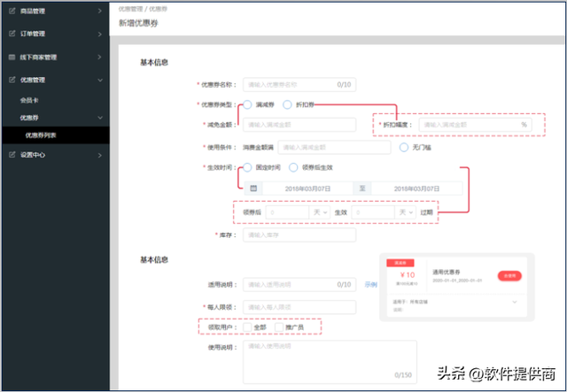
Task: Click the 优惠券类型 field label
Action: coord(219,104)
